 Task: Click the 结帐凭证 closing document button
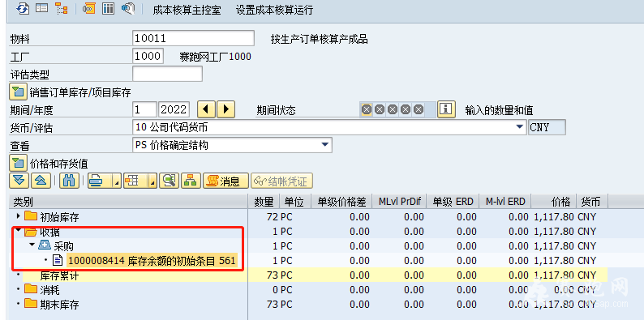tap(281, 181)
